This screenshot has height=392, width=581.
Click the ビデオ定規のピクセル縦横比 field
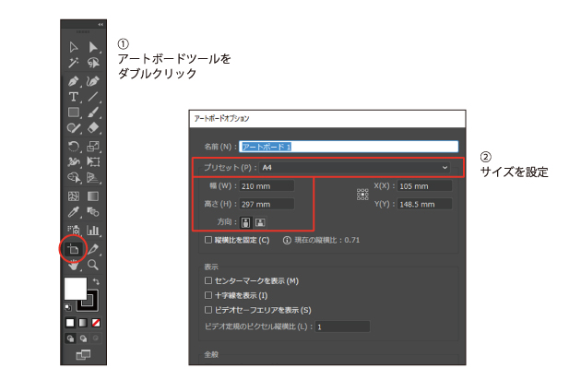pos(342,327)
